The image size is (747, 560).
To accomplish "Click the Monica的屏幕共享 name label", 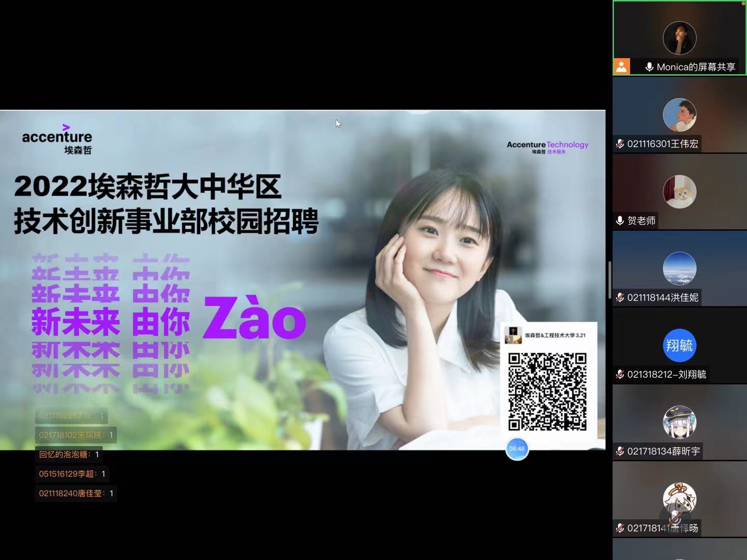I will [696, 67].
